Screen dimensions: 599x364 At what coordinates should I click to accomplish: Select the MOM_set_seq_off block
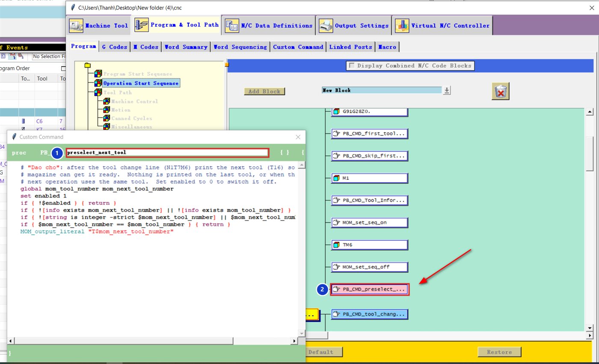(370, 267)
